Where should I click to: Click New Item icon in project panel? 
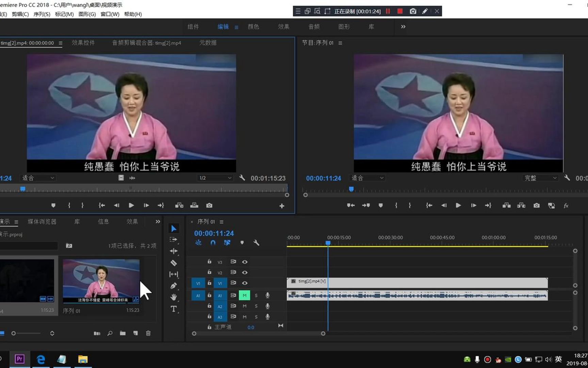(x=135, y=333)
